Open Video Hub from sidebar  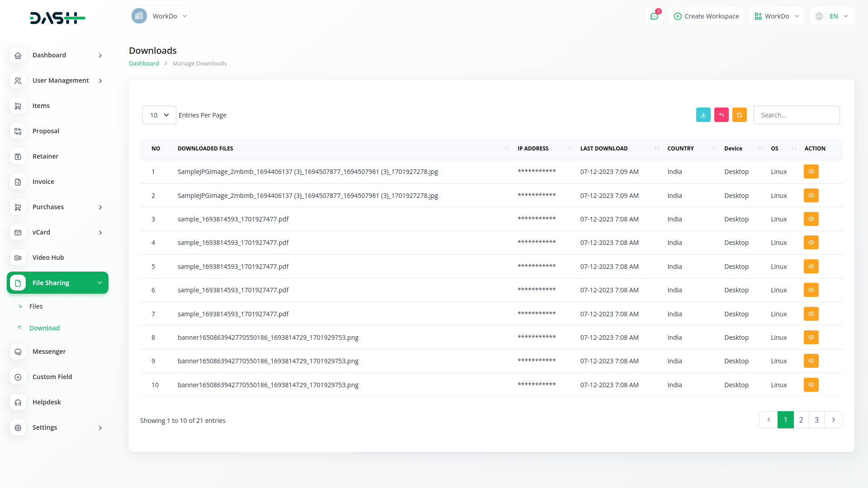coord(48,258)
